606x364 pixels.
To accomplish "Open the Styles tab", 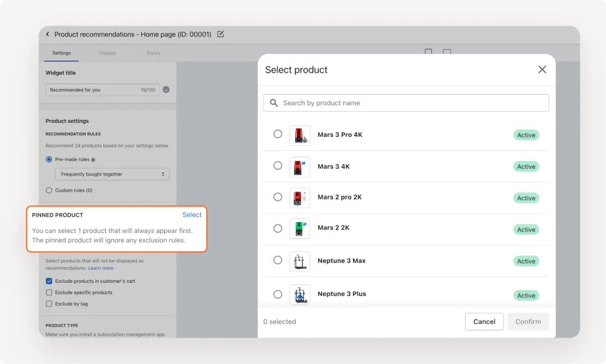I will coord(153,53).
